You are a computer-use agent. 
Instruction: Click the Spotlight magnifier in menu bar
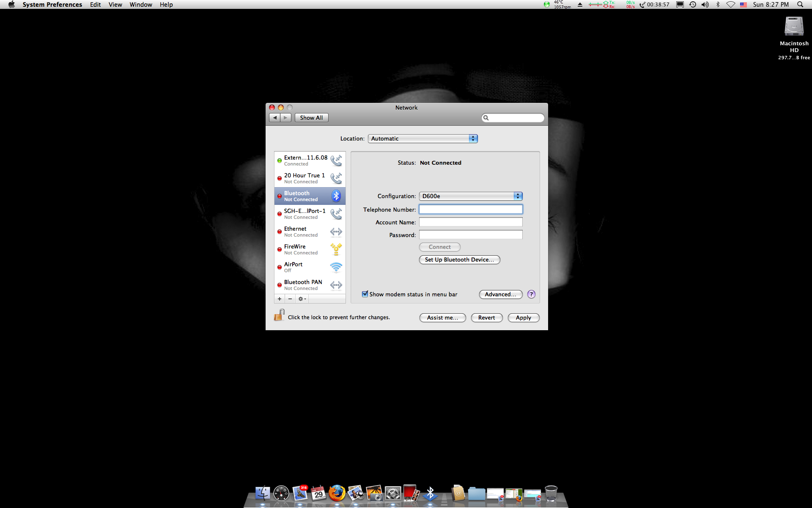click(x=800, y=5)
